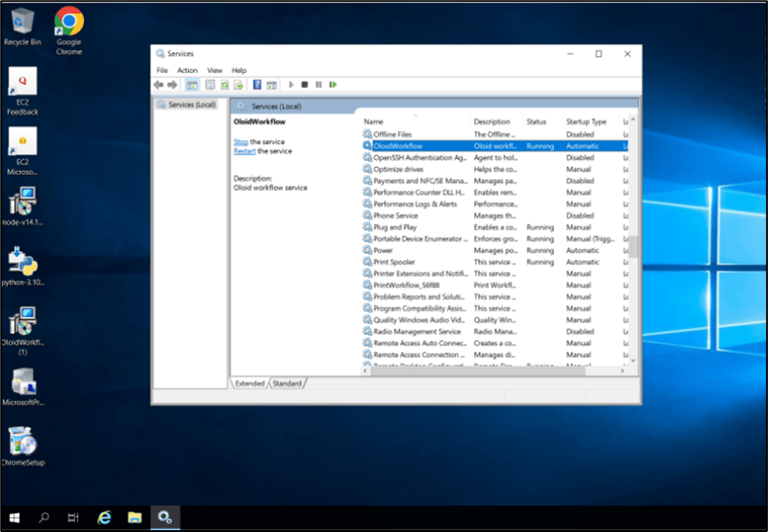Select the EC2 Feedback desktop icon
The width and height of the screenshot is (768, 532).
(x=23, y=91)
